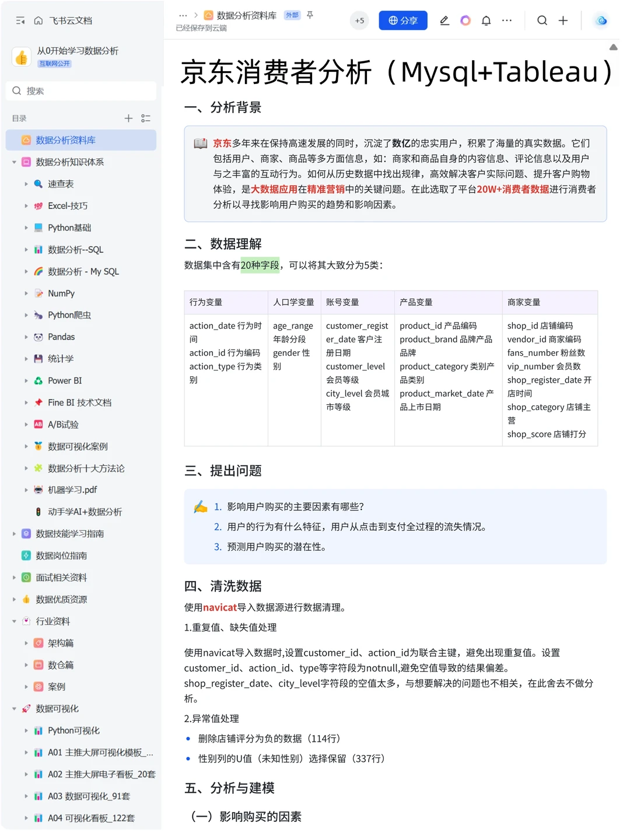Click the 动手学AI+数据分析 icon

(x=38, y=512)
